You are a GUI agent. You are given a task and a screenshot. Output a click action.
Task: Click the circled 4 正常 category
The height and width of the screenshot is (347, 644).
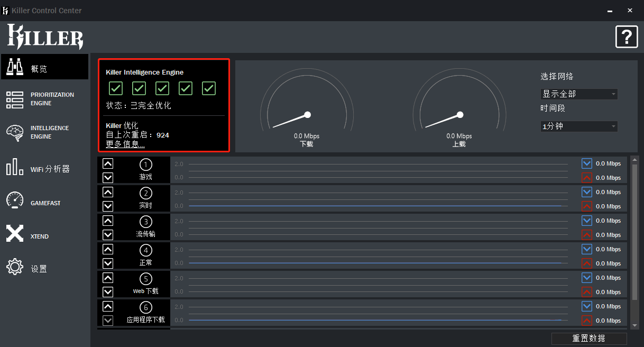pyautogui.click(x=145, y=251)
